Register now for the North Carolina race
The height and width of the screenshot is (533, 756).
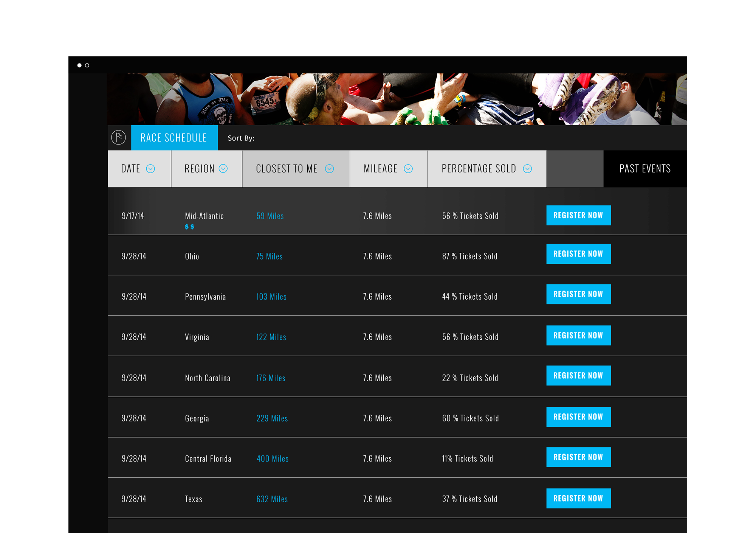[x=578, y=375]
